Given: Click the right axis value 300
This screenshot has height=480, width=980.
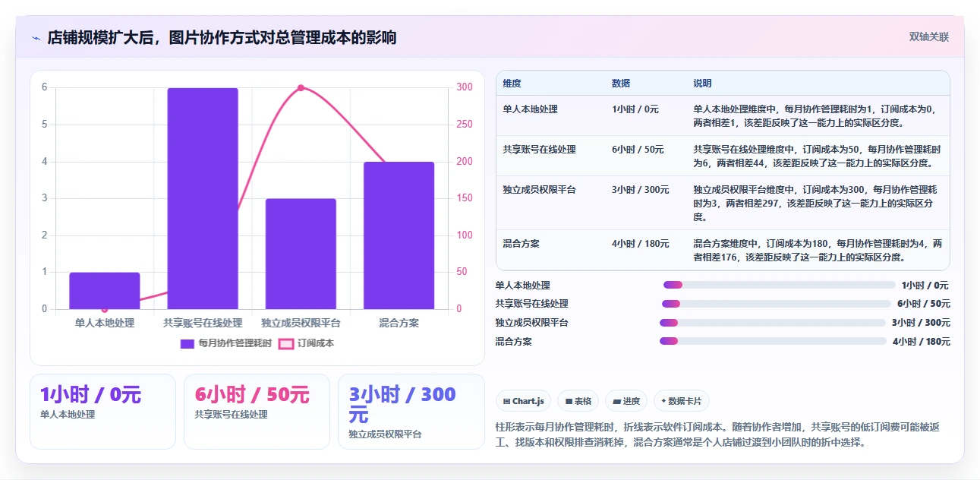Looking at the screenshot, I should (x=465, y=87).
